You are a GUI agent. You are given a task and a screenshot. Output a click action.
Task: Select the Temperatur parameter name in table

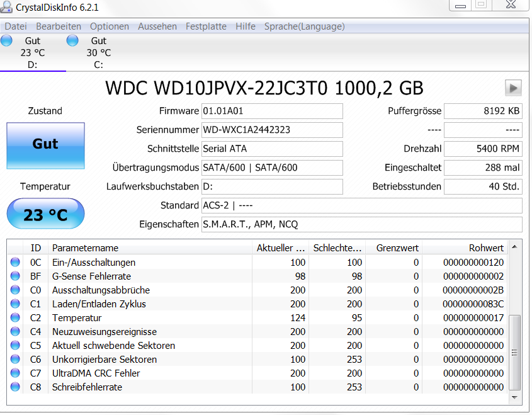[x=77, y=318]
